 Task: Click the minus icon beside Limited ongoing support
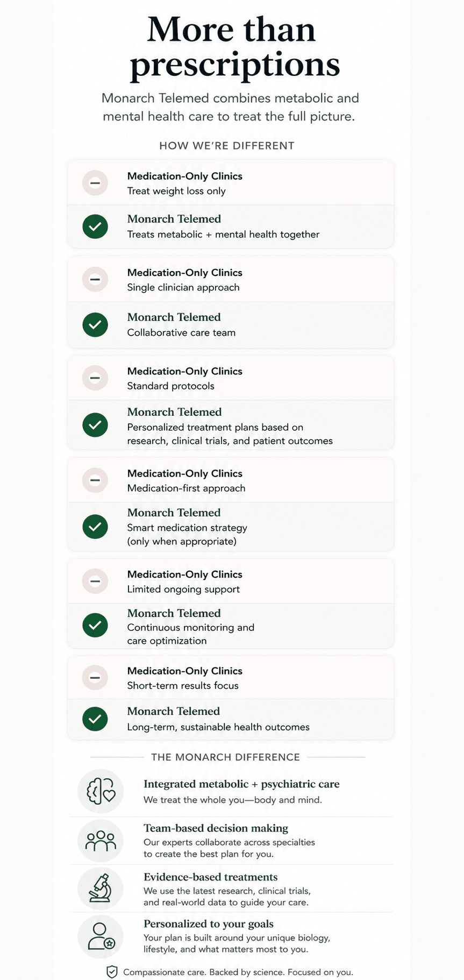click(x=95, y=581)
